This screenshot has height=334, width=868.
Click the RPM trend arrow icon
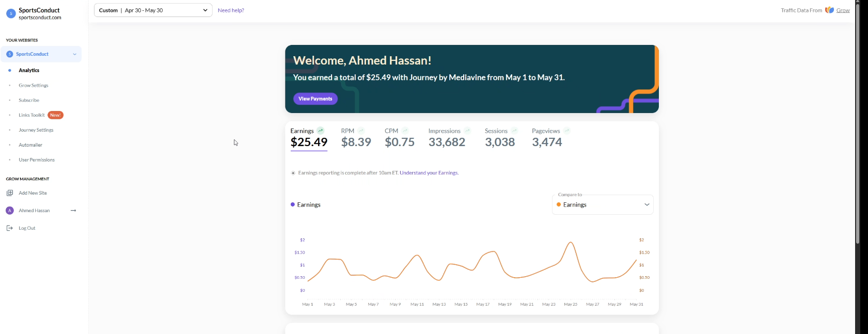[361, 131]
